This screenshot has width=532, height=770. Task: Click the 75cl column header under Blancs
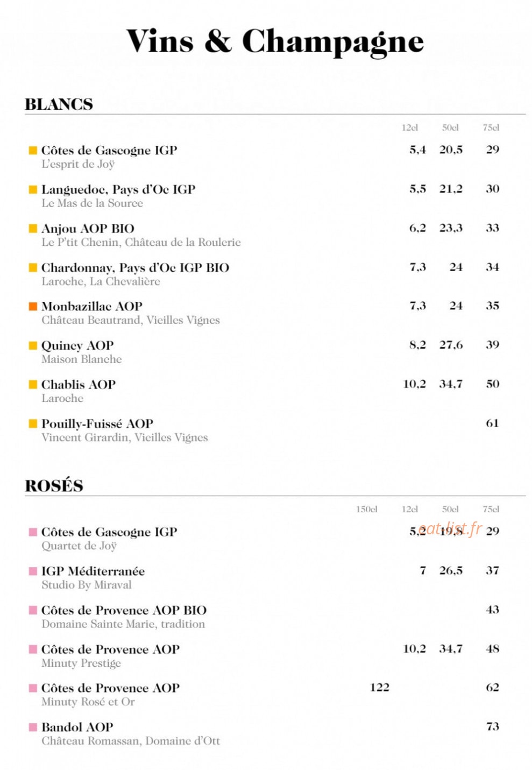coord(491,128)
